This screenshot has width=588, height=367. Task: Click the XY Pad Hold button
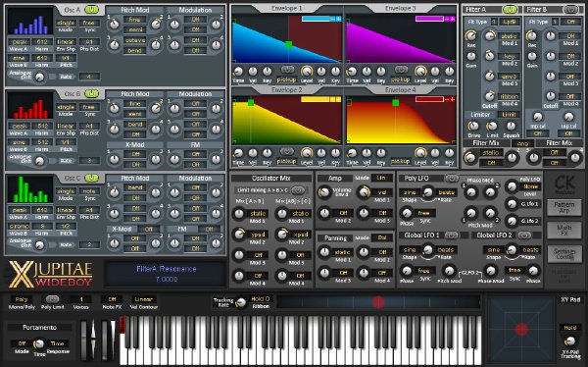click(569, 328)
